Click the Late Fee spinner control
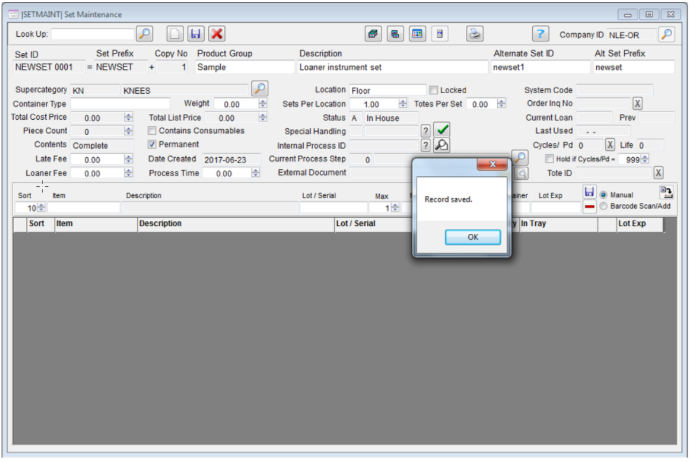This screenshot has height=462, width=690. click(x=128, y=159)
